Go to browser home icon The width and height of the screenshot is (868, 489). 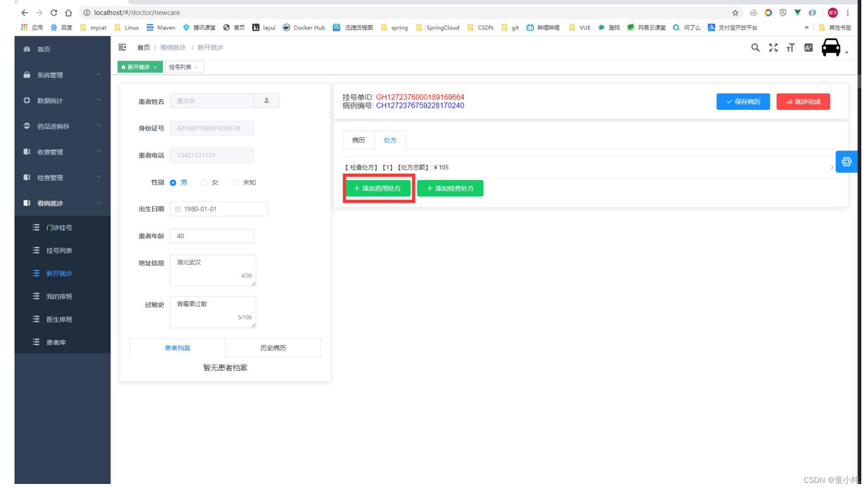pos(69,12)
